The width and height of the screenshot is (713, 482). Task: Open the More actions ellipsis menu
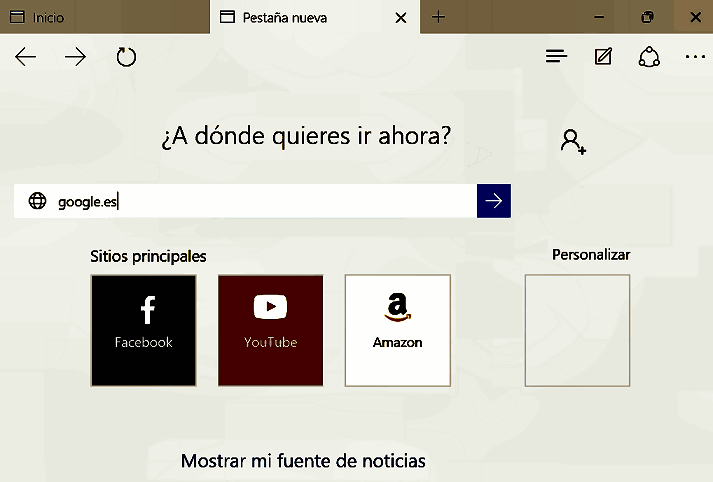pyautogui.click(x=695, y=57)
